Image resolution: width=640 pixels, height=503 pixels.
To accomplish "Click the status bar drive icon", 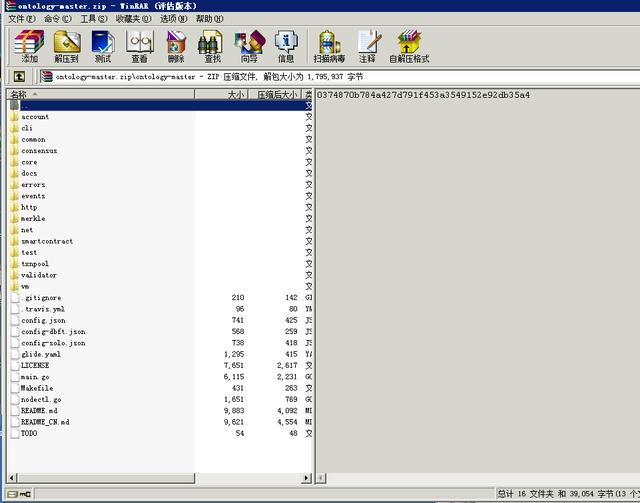I will click(x=19, y=494).
